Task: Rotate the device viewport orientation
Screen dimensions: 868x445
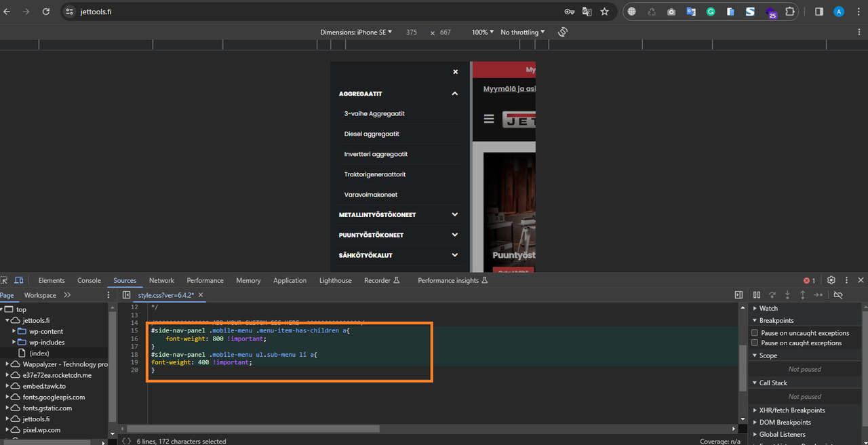Action: tap(562, 32)
